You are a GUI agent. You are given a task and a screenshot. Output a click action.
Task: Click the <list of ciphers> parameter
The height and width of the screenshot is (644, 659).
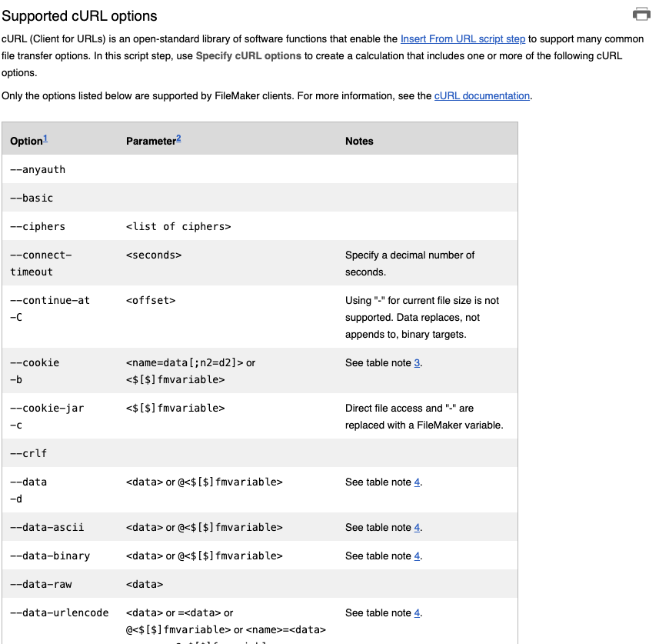coord(178,227)
